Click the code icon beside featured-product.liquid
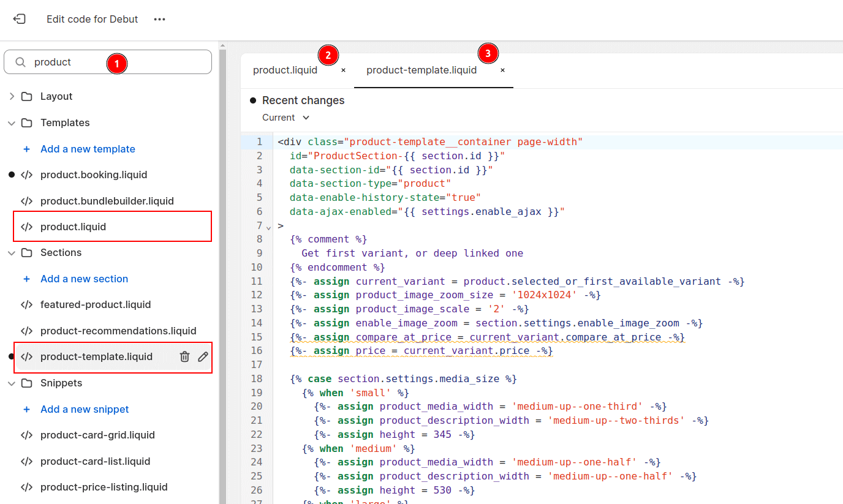 26,304
